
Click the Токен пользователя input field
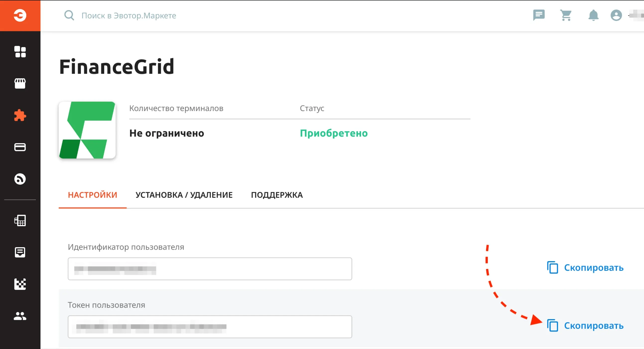(210, 327)
